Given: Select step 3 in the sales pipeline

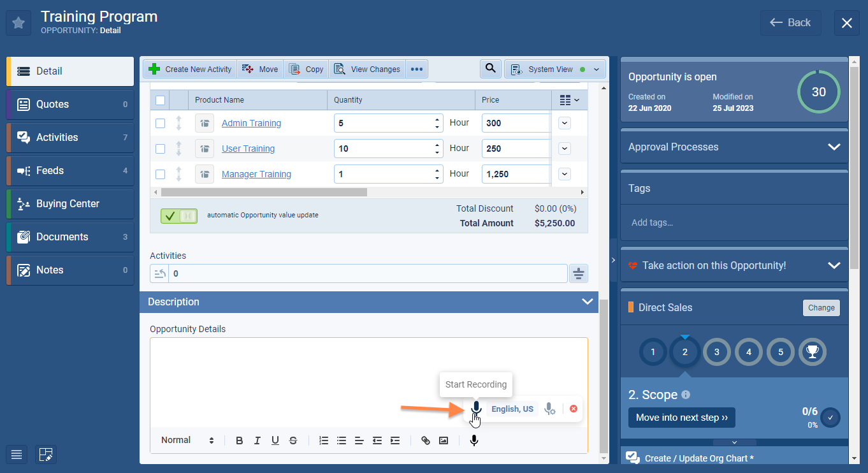Looking at the screenshot, I should 717,352.
